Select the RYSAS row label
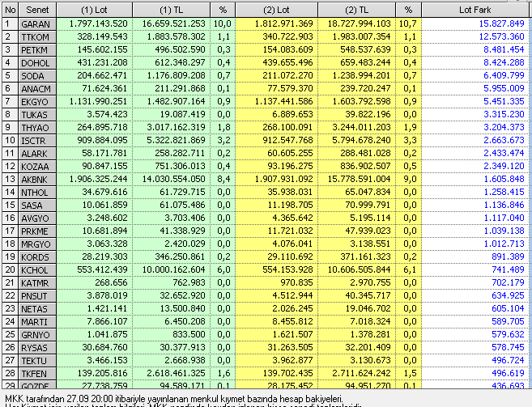 [37, 348]
